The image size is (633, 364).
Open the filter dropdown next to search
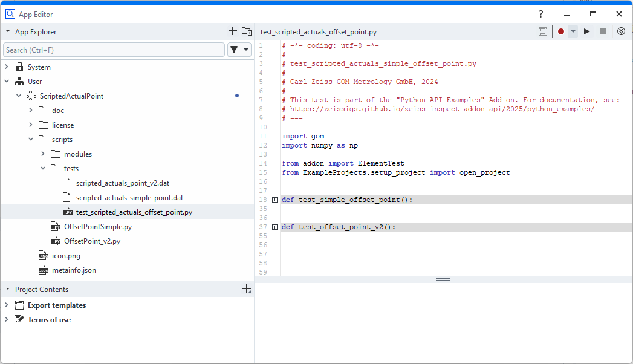point(239,50)
